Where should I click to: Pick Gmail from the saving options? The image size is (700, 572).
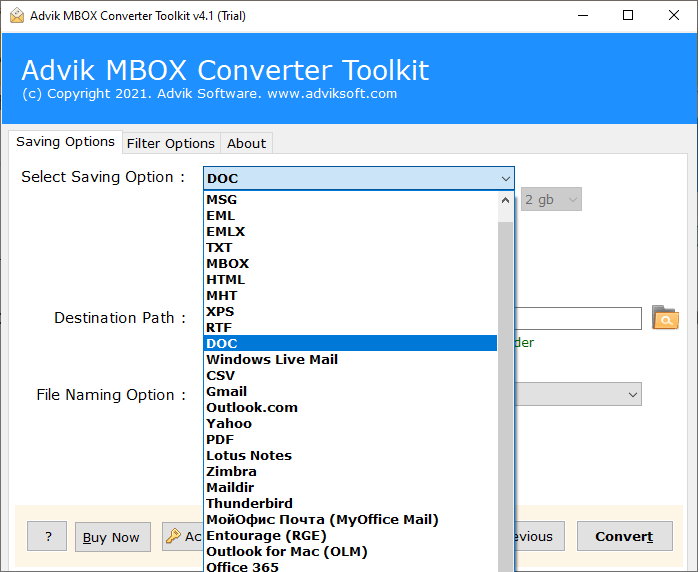click(x=350, y=392)
